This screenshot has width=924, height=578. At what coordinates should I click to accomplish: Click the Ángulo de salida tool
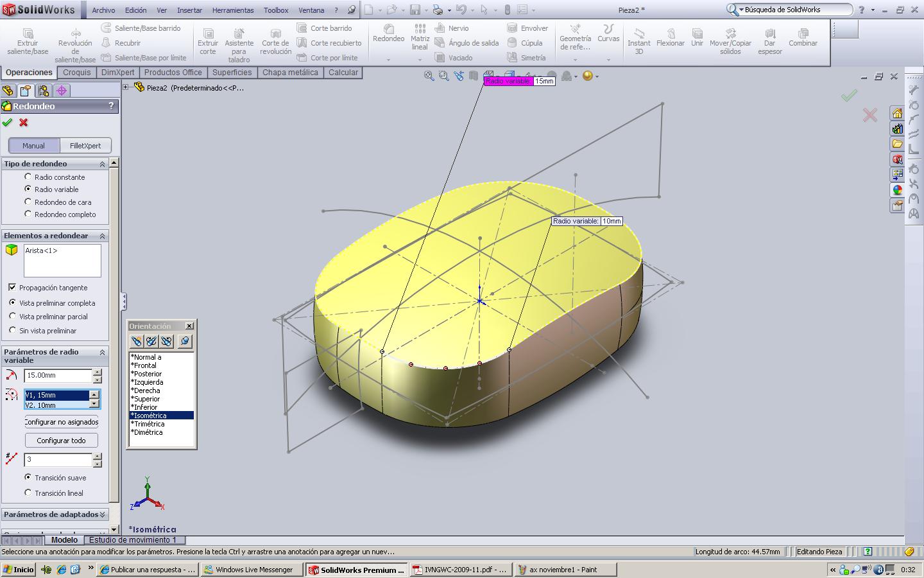click(x=466, y=43)
